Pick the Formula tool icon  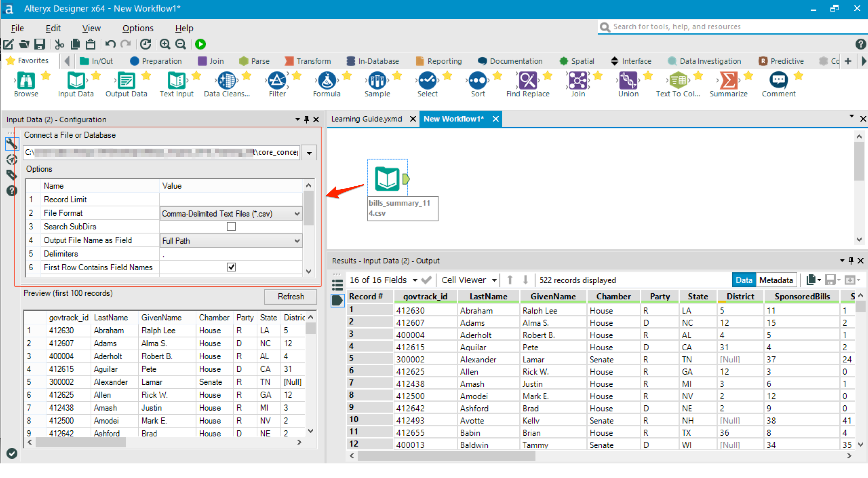327,81
